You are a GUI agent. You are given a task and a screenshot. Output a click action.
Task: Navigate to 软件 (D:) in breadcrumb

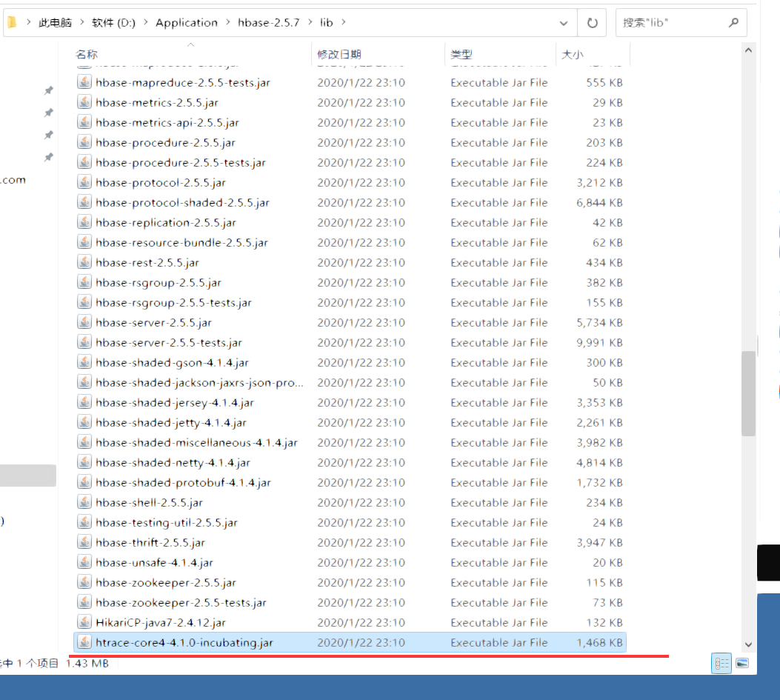pyautogui.click(x=113, y=22)
